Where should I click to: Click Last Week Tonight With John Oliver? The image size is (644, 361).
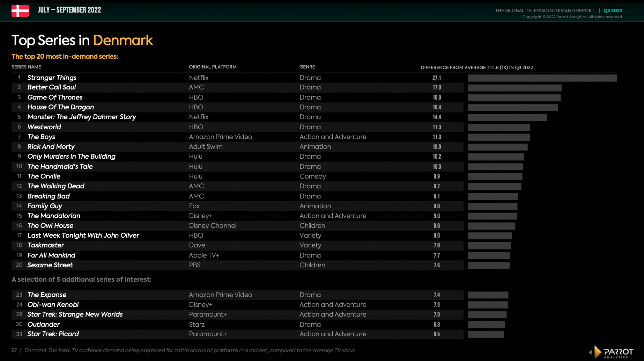click(x=83, y=235)
